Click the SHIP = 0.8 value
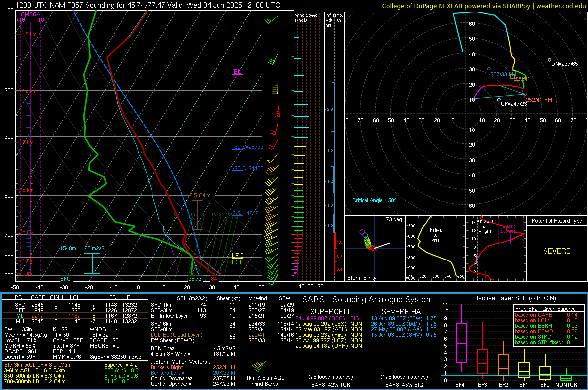The height and width of the screenshot is (390, 588). [x=118, y=381]
